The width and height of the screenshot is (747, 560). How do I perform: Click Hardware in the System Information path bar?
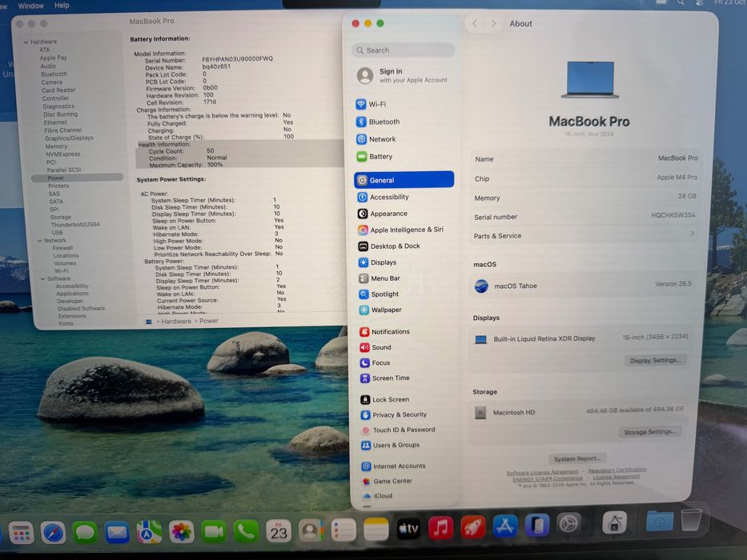[176, 322]
